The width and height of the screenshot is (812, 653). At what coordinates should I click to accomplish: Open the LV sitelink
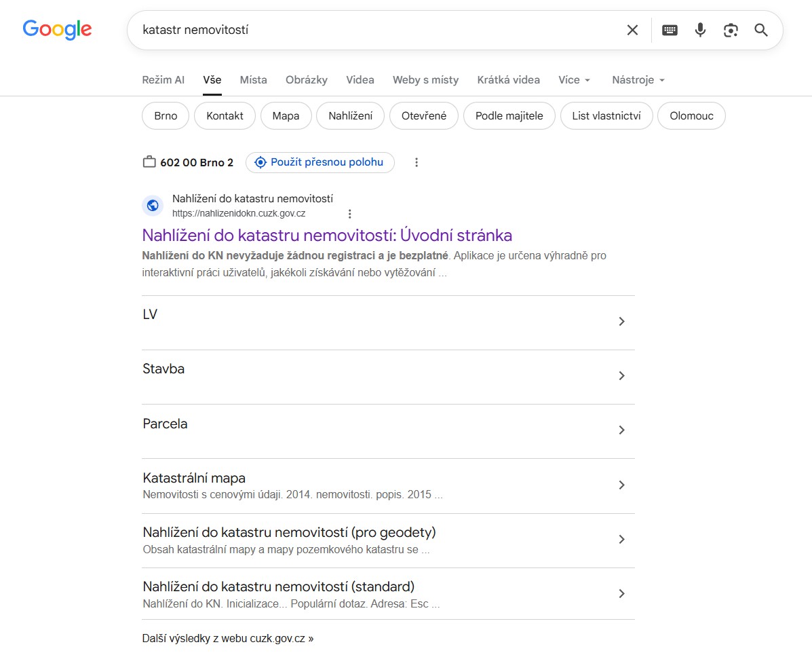pyautogui.click(x=389, y=322)
